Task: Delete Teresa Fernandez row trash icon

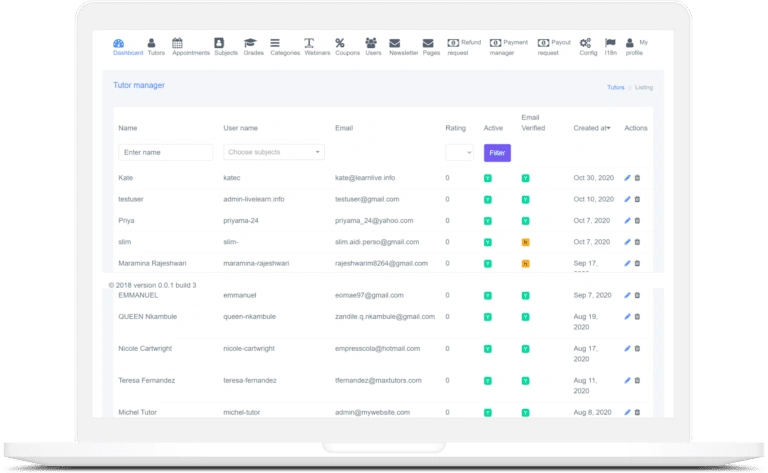Action: [x=637, y=380]
